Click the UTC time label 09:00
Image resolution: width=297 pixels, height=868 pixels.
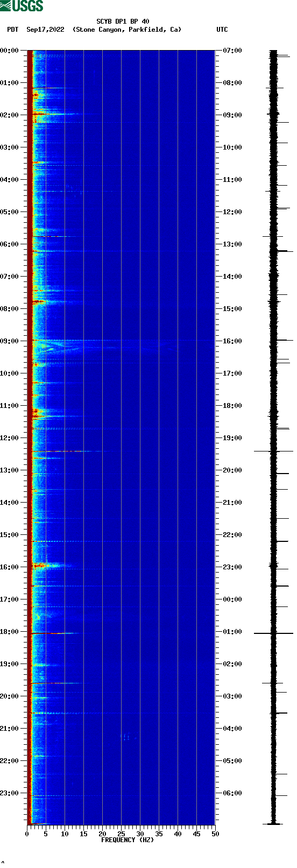point(232,115)
